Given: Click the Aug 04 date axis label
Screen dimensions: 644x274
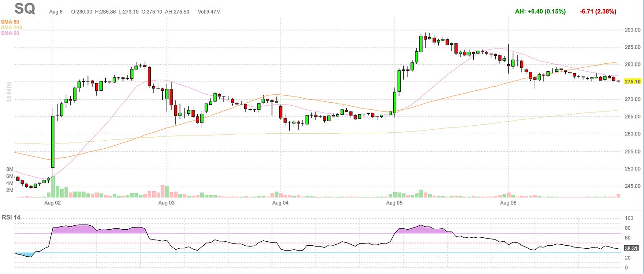Looking at the screenshot, I should pos(280,203).
